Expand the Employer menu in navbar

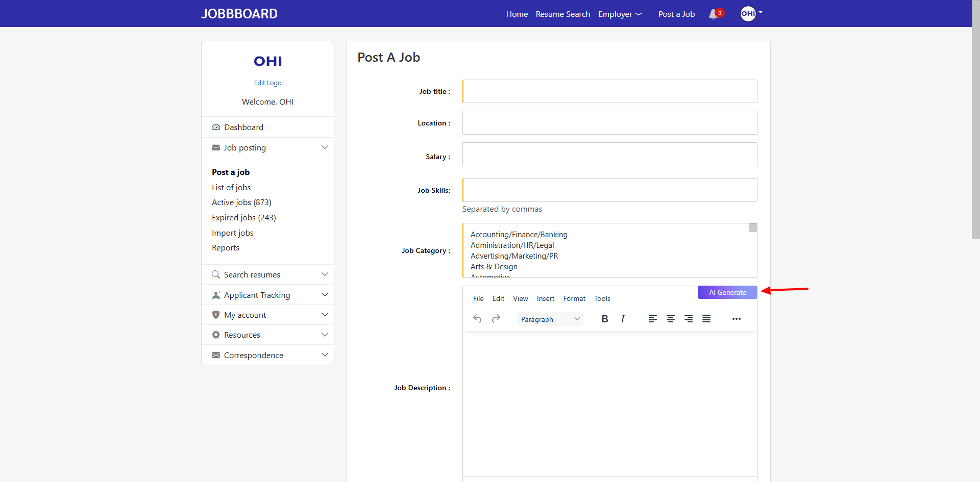620,14
